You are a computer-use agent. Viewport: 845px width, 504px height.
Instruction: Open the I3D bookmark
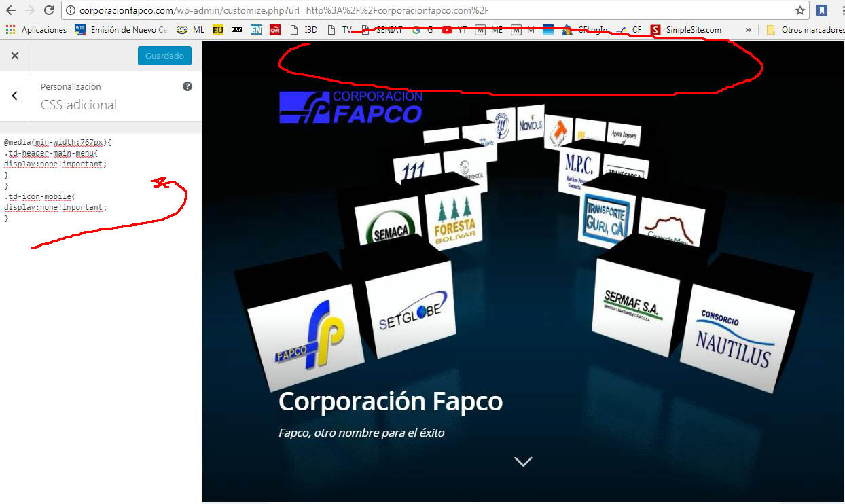tap(304, 30)
